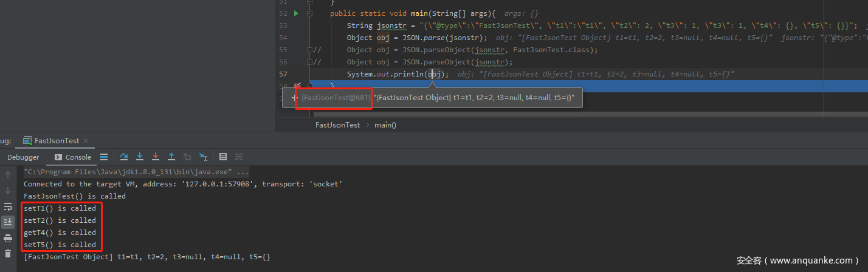Click the Show Execution Point icon
868x272 pixels.
(x=104, y=157)
